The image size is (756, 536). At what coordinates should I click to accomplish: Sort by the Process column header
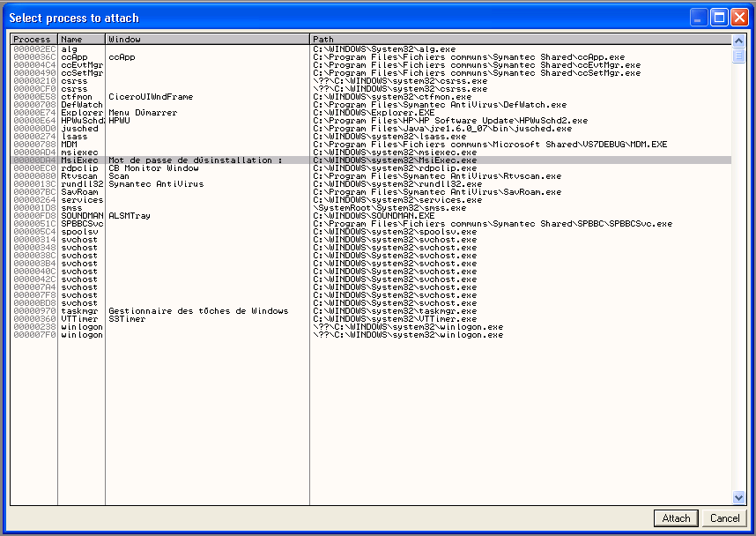[33, 39]
